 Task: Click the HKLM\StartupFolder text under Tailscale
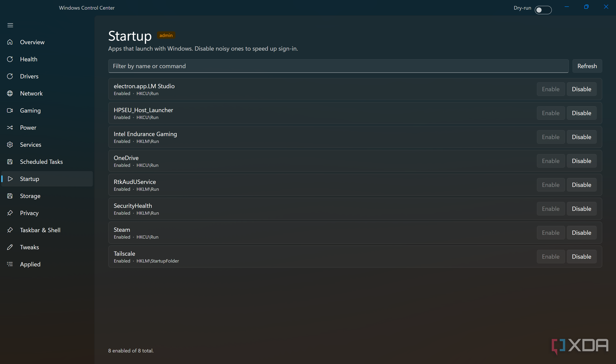pyautogui.click(x=158, y=261)
